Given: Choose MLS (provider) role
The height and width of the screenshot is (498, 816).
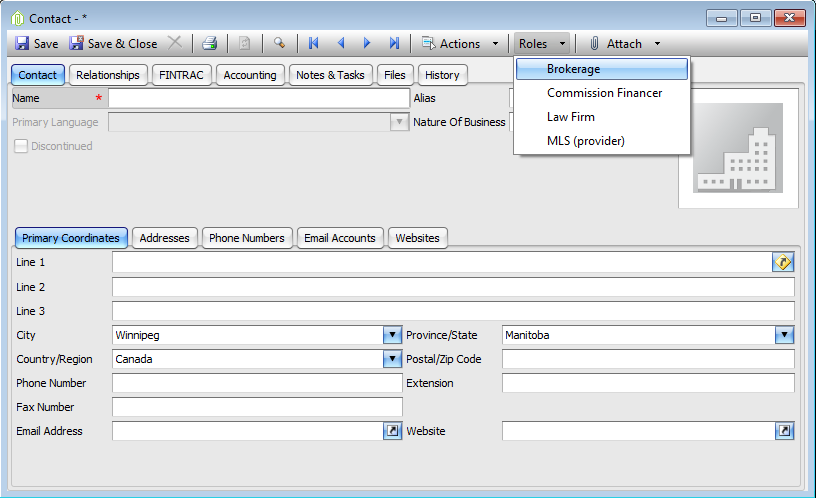Looking at the screenshot, I should tap(602, 141).
